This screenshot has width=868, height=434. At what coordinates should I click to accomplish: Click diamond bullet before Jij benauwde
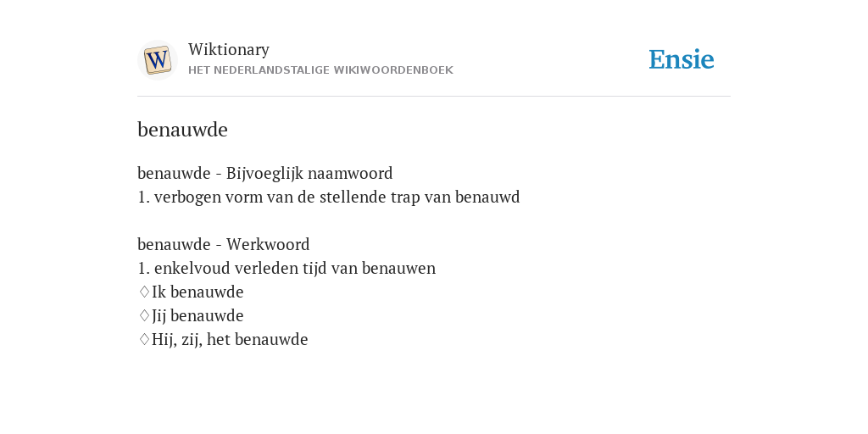[x=144, y=315]
